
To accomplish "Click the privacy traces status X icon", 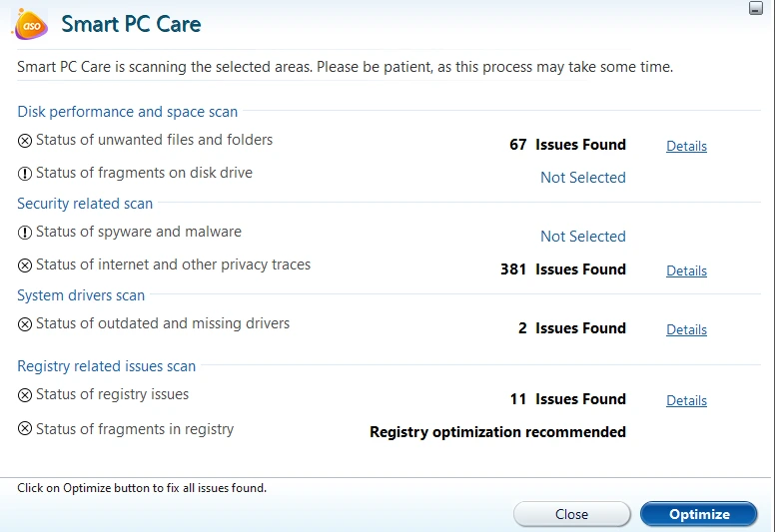I will click(25, 266).
